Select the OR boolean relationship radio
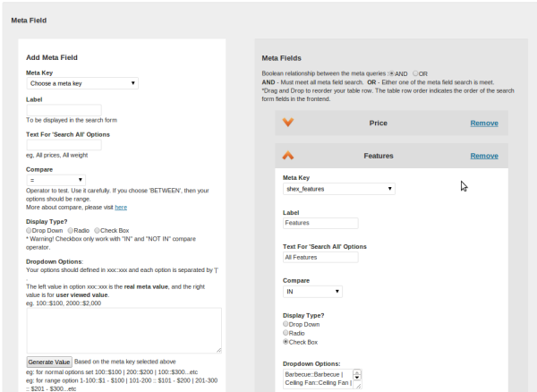 pyautogui.click(x=416, y=73)
